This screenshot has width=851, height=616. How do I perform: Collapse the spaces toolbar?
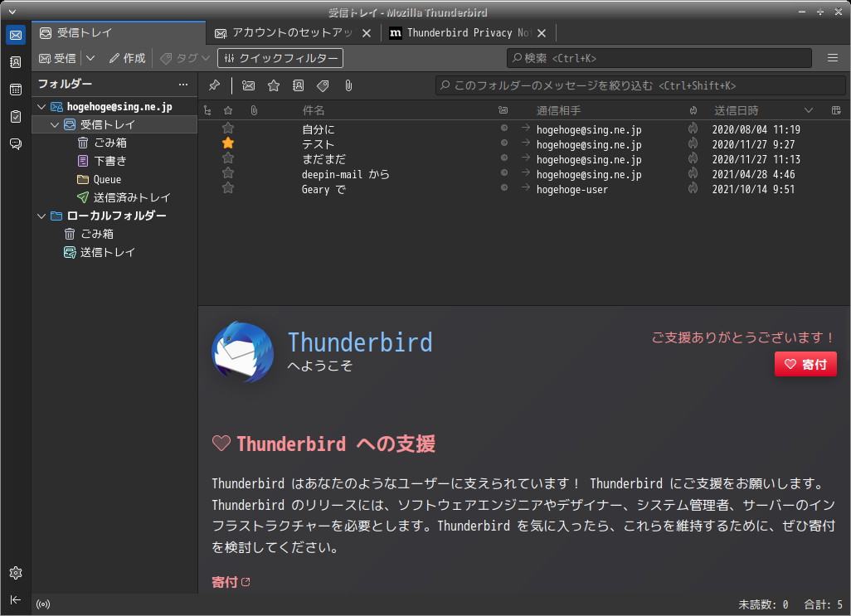[16, 599]
